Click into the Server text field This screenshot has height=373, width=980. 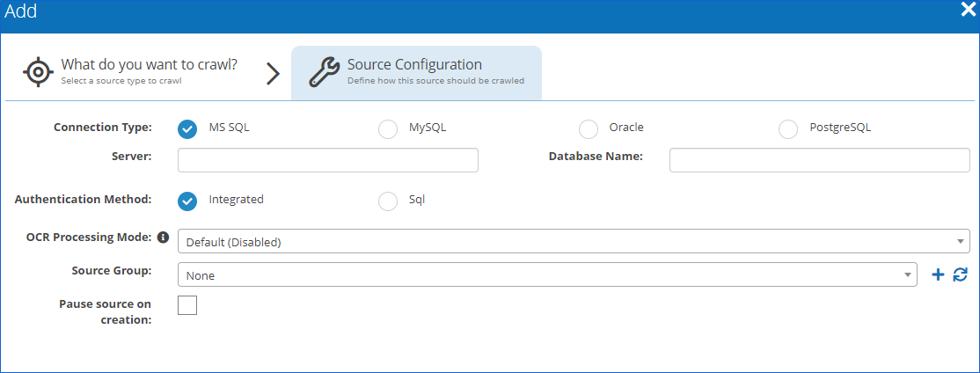coord(327,160)
